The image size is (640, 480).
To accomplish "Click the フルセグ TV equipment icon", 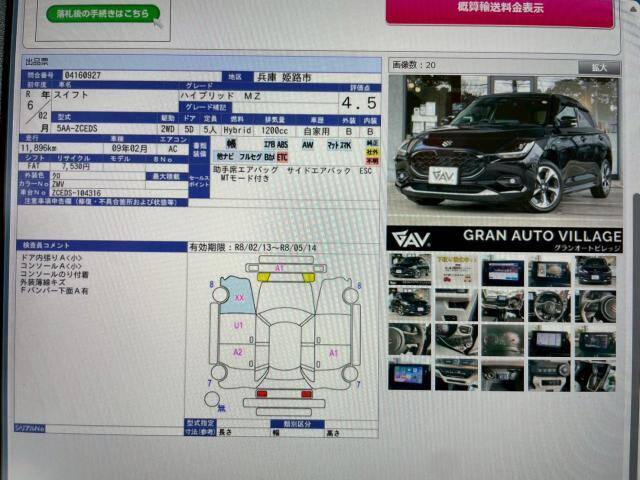I will click(x=249, y=157).
